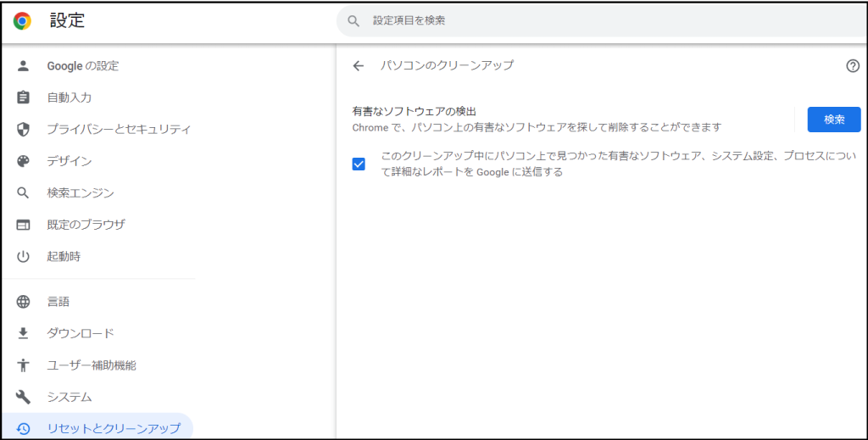Click the wrench icon for システム
Viewport: 868px width, 440px height.
point(24,397)
